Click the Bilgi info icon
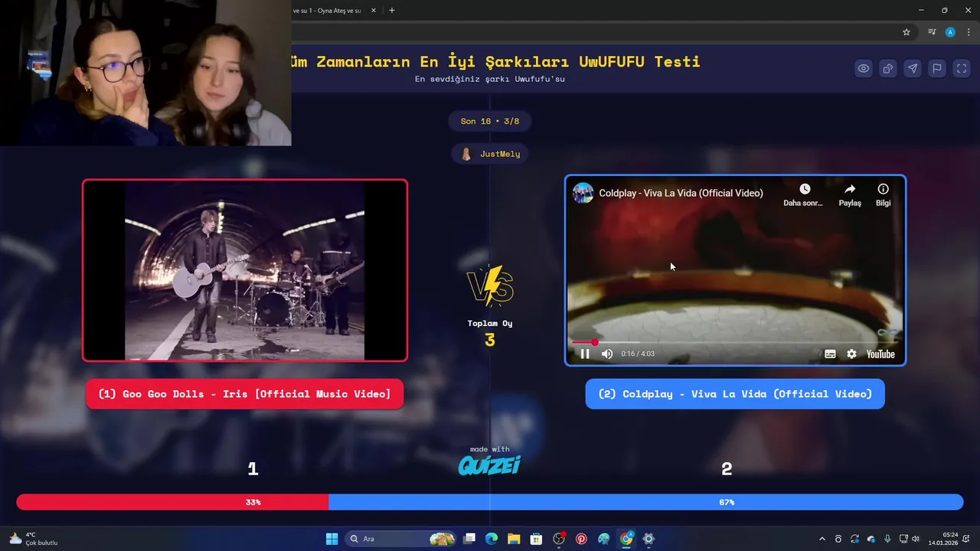 883,194
